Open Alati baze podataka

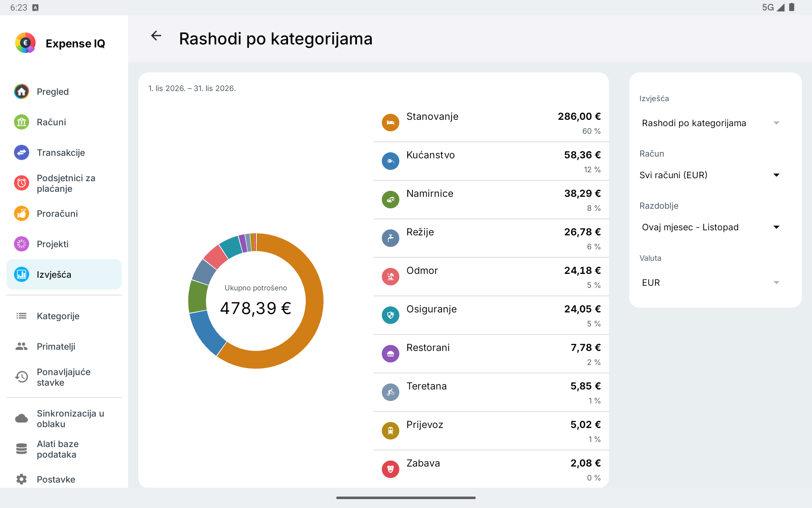pyautogui.click(x=64, y=449)
